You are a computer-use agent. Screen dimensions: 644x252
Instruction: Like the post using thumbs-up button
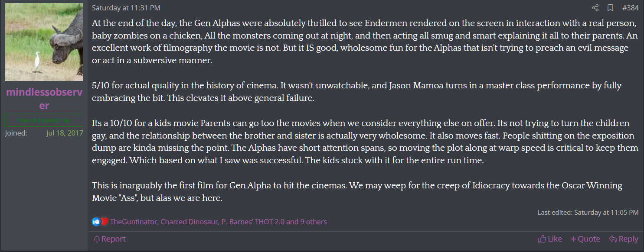pos(550,239)
